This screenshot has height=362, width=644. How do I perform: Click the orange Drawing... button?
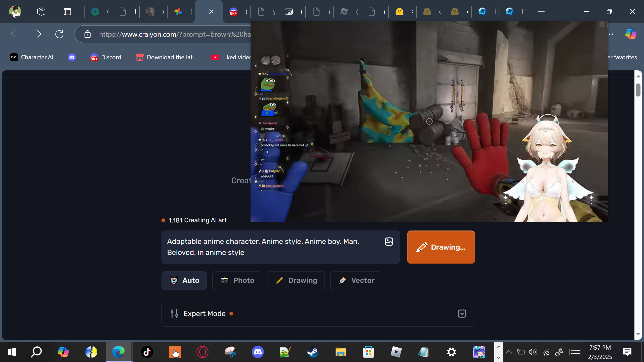click(x=441, y=247)
